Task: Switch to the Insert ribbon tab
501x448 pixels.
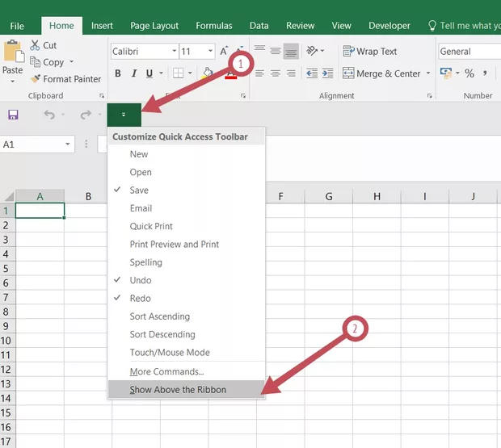Action: coord(102,26)
